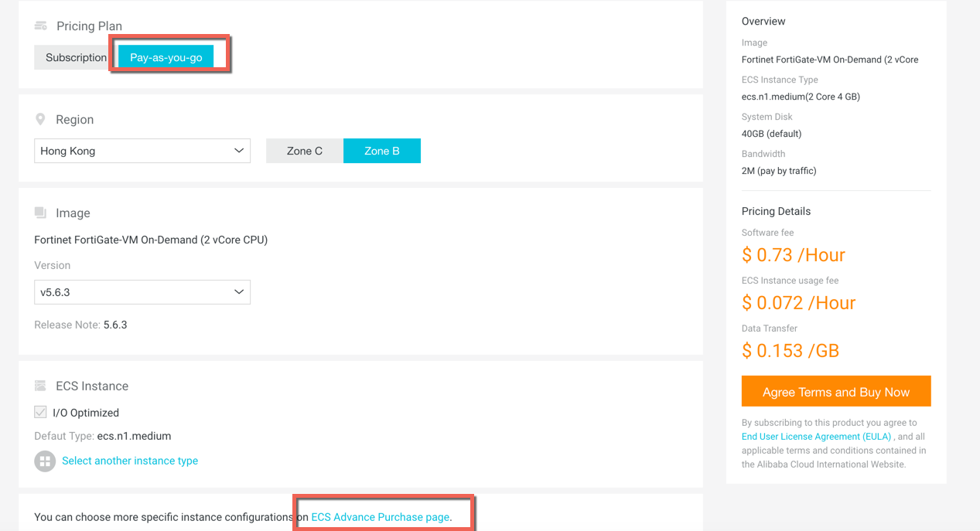Click the Image section icon
980x531 pixels.
coord(41,213)
